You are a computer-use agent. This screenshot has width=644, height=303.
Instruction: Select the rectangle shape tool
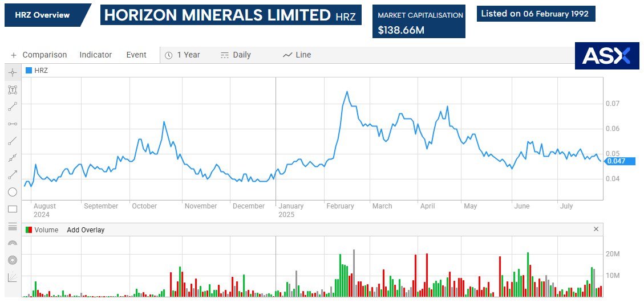point(13,209)
